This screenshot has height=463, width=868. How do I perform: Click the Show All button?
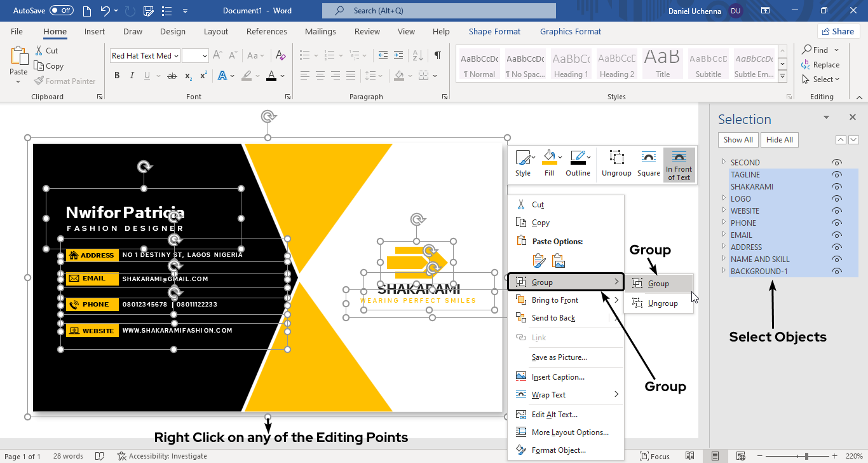tap(738, 140)
